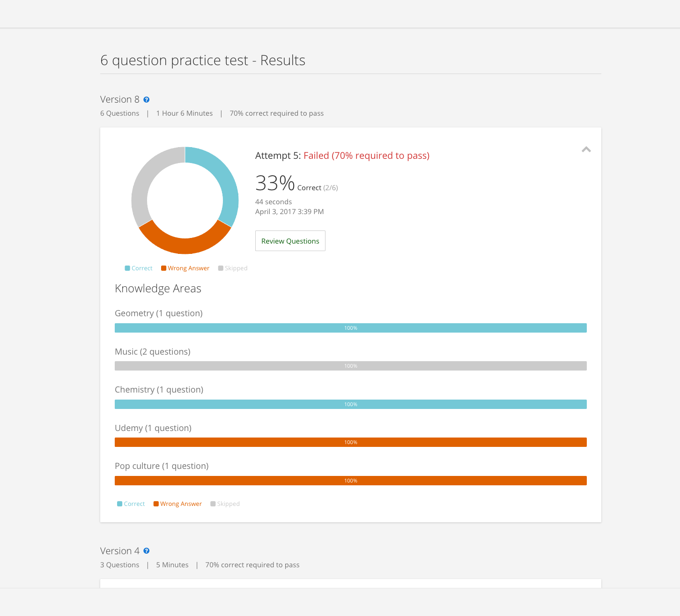Click '6 Questions' under Version 8

[x=120, y=113]
